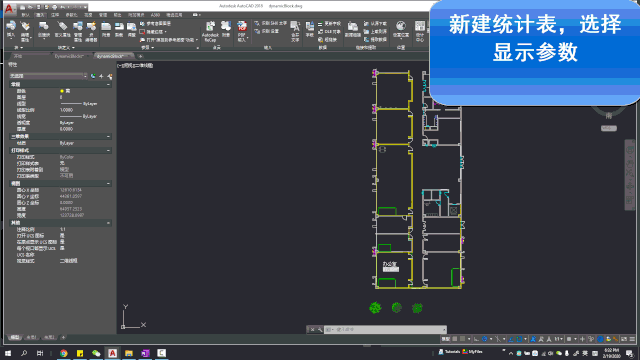640x360 pixels.
Task: Click Model button in status bar
Action: click(x=446, y=339)
